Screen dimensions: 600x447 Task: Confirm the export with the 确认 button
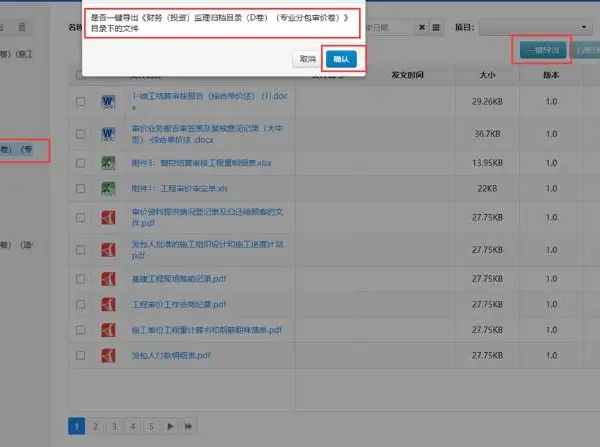point(341,59)
